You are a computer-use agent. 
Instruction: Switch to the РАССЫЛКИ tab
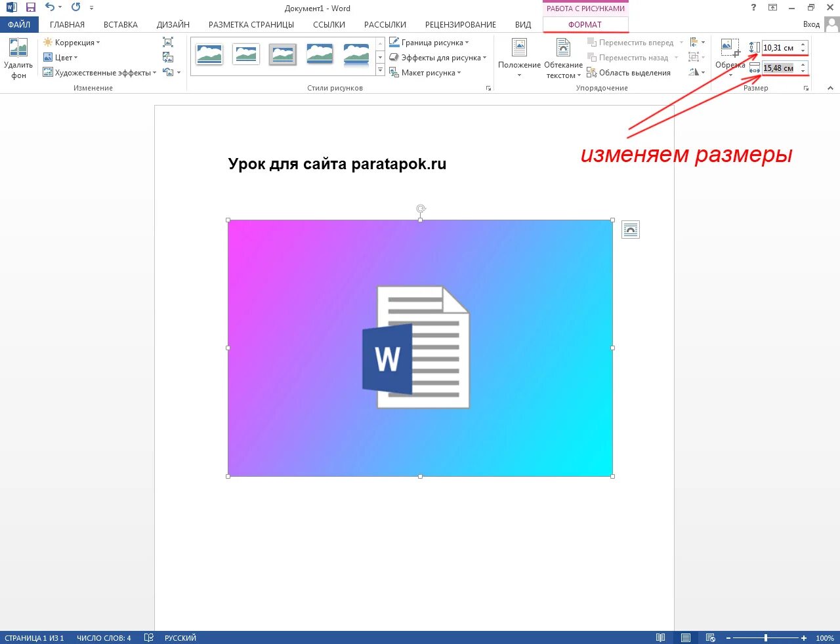pyautogui.click(x=385, y=24)
